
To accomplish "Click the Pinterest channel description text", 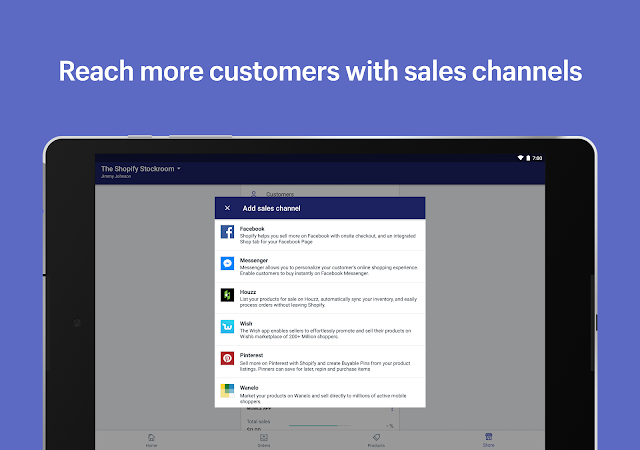I will click(x=325, y=366).
